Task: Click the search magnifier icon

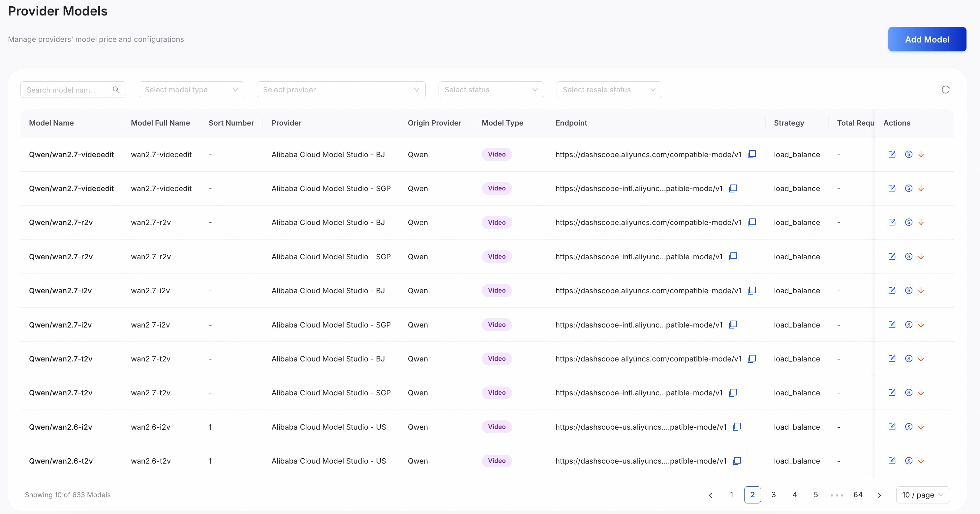Action: pos(116,90)
